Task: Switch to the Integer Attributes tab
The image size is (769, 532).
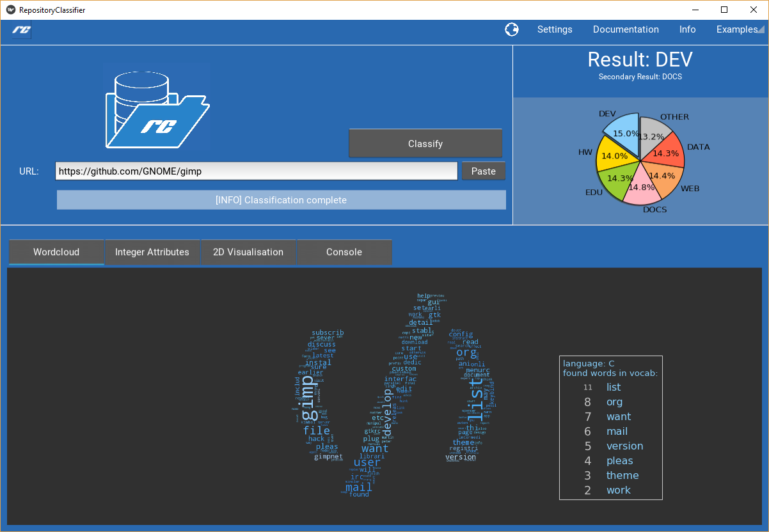Action: [152, 252]
